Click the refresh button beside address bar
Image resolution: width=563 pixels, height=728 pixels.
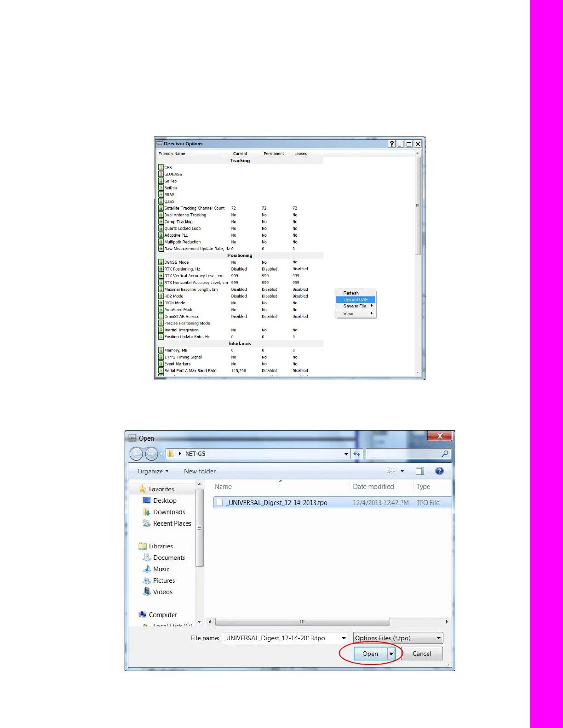(x=357, y=454)
